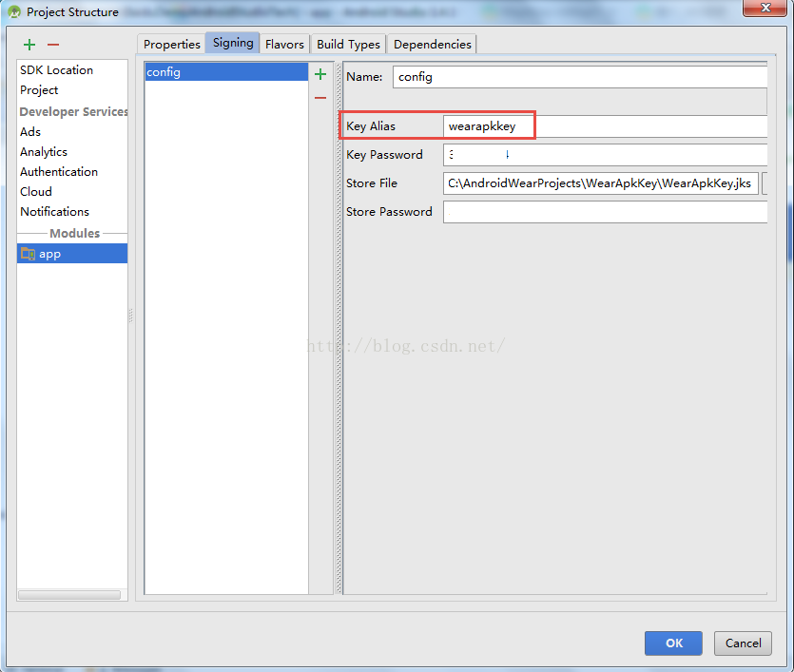
Task: Click the Android Studio logo in titlebar
Action: [x=11, y=11]
